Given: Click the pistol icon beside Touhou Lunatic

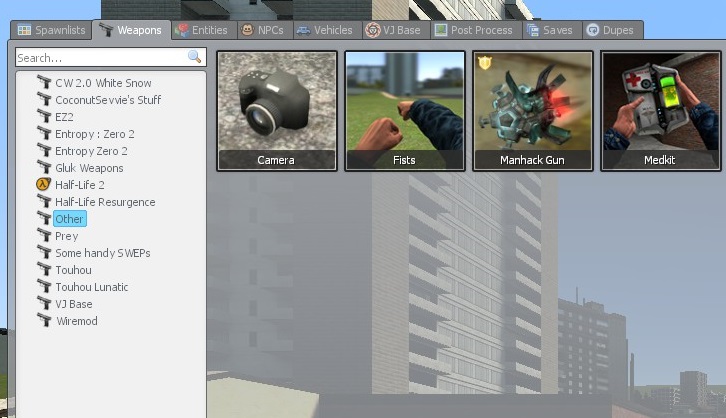Looking at the screenshot, I should tap(44, 287).
